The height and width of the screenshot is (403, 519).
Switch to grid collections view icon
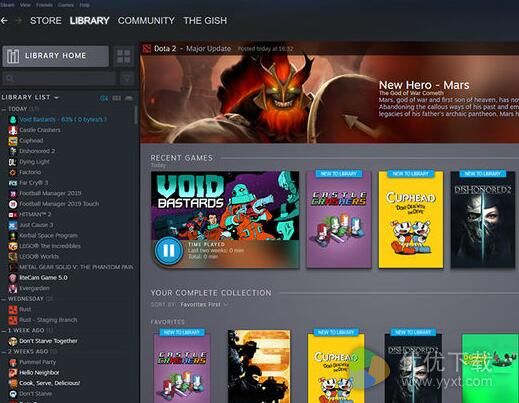[x=124, y=56]
